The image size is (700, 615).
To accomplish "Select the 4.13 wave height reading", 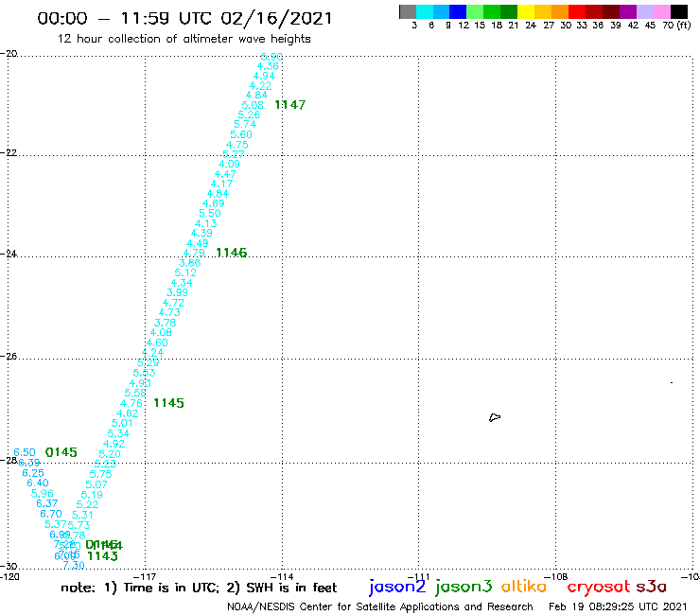I will click(x=206, y=223).
